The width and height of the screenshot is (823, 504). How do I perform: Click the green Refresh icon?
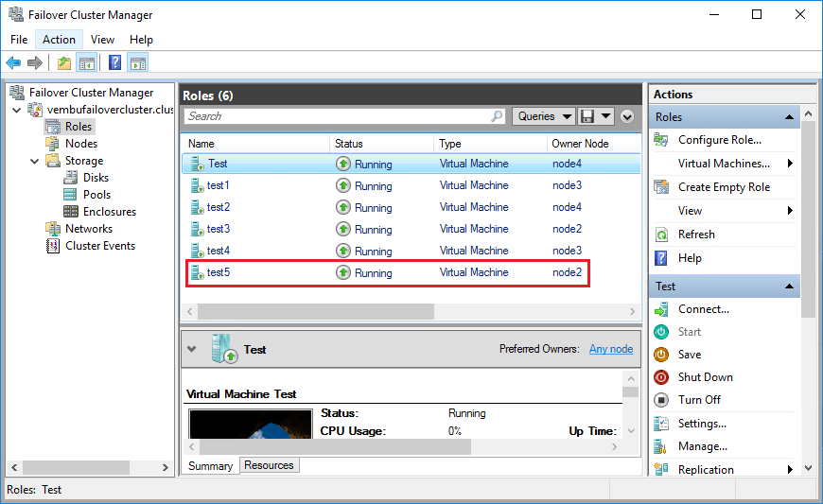click(x=661, y=235)
